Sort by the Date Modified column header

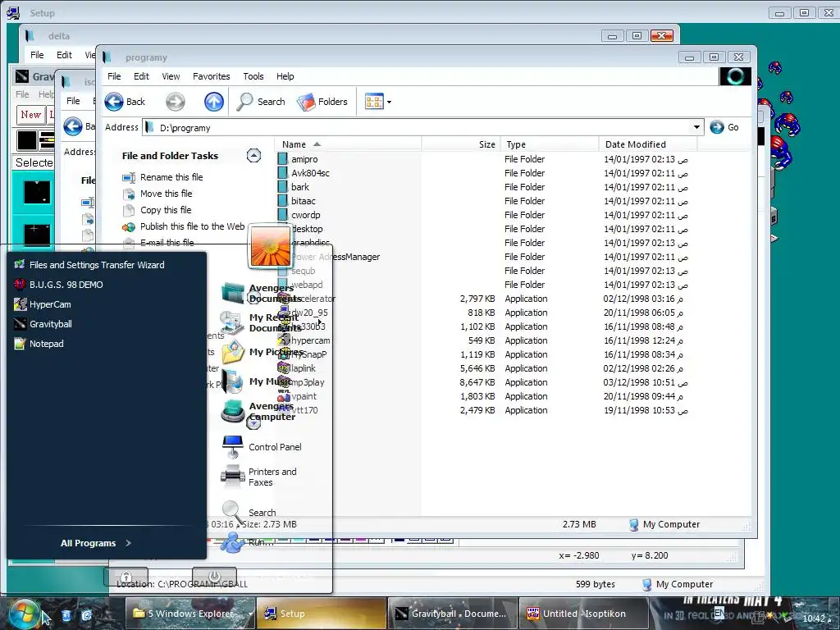point(648,144)
